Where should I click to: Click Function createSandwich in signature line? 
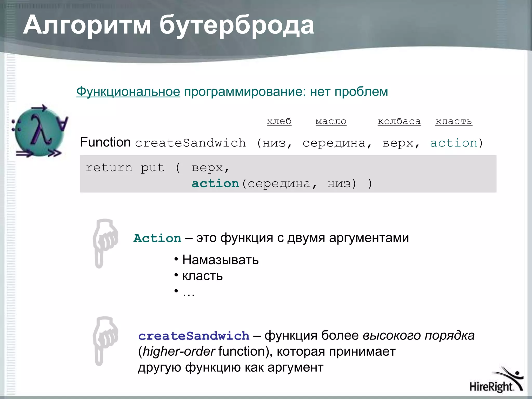click(x=163, y=143)
